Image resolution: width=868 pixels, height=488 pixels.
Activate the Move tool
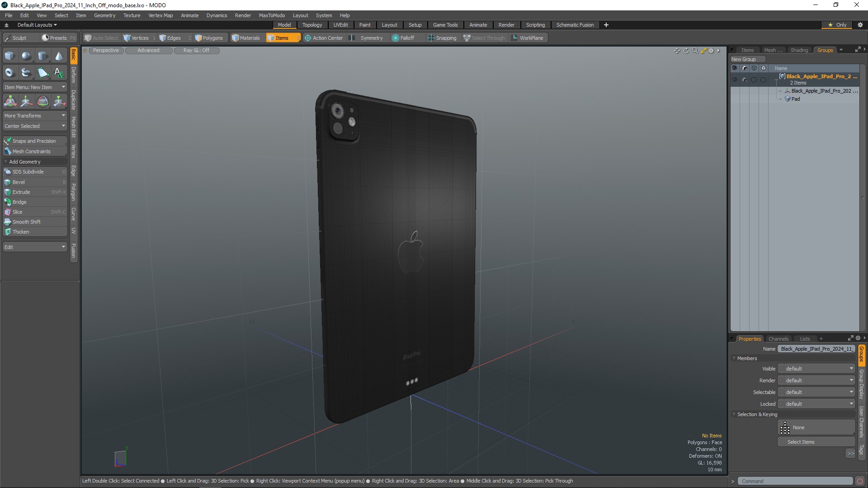[x=26, y=101]
